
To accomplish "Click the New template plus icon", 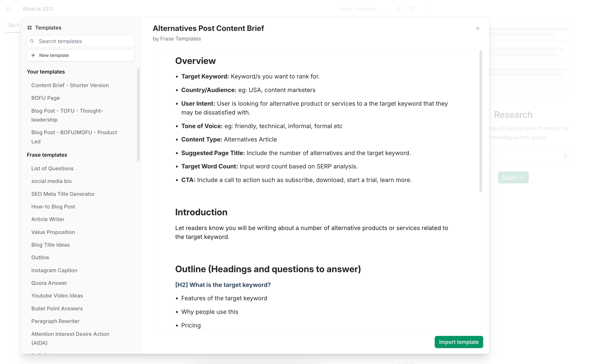I will click(33, 55).
